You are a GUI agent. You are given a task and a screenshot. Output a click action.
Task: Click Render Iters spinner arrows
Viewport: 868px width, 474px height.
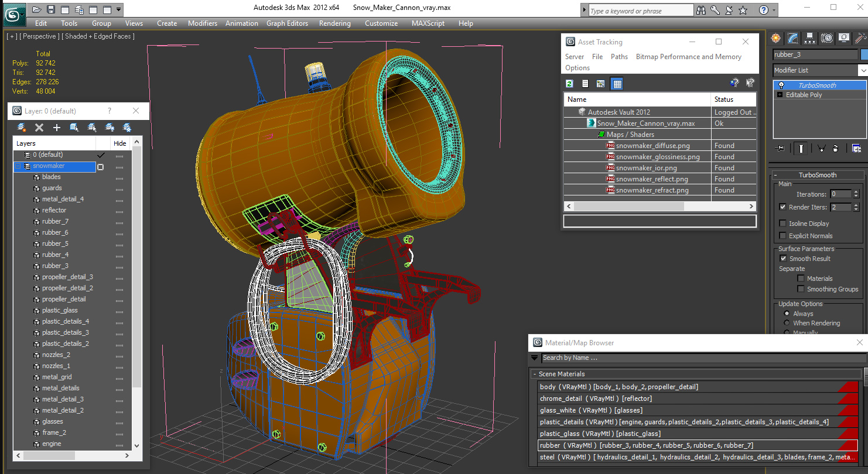tap(856, 207)
